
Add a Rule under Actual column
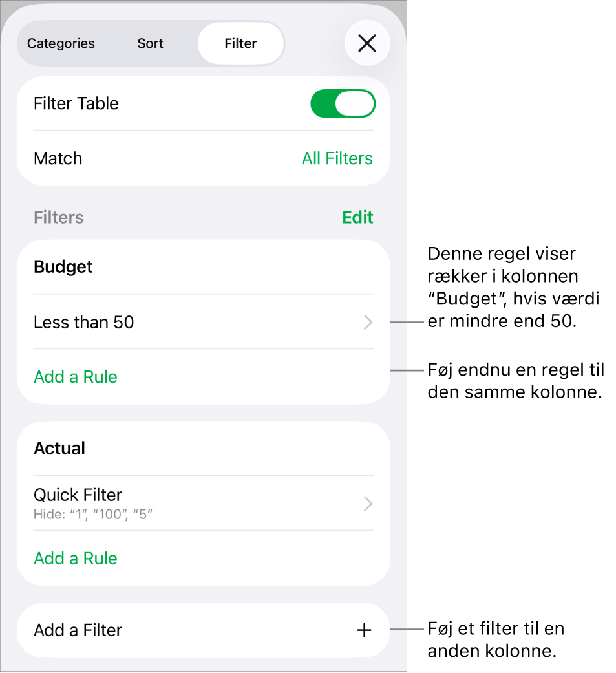[76, 558]
